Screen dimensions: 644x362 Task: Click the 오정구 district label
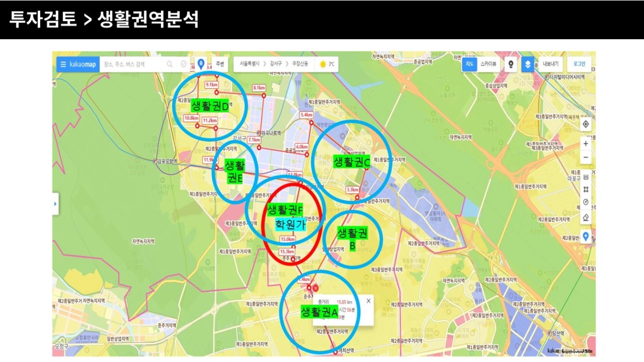click(x=62, y=347)
